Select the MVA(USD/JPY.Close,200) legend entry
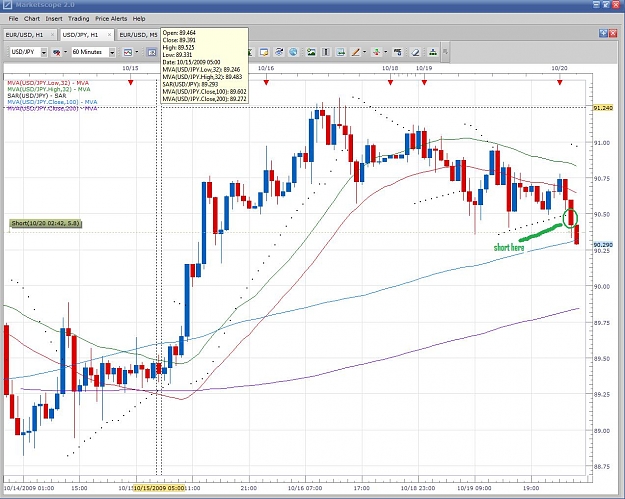 click(52, 108)
